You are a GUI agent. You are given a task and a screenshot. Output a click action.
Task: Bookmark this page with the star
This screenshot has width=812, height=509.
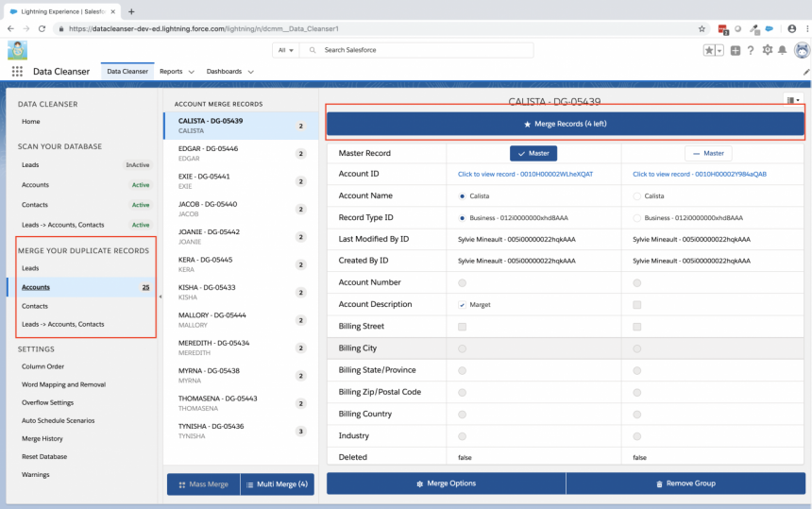click(702, 29)
